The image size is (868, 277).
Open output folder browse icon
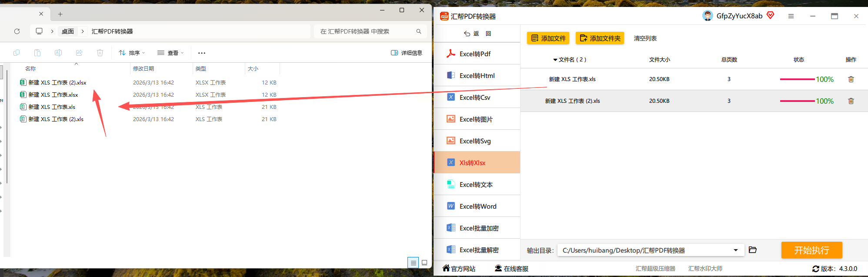click(753, 250)
